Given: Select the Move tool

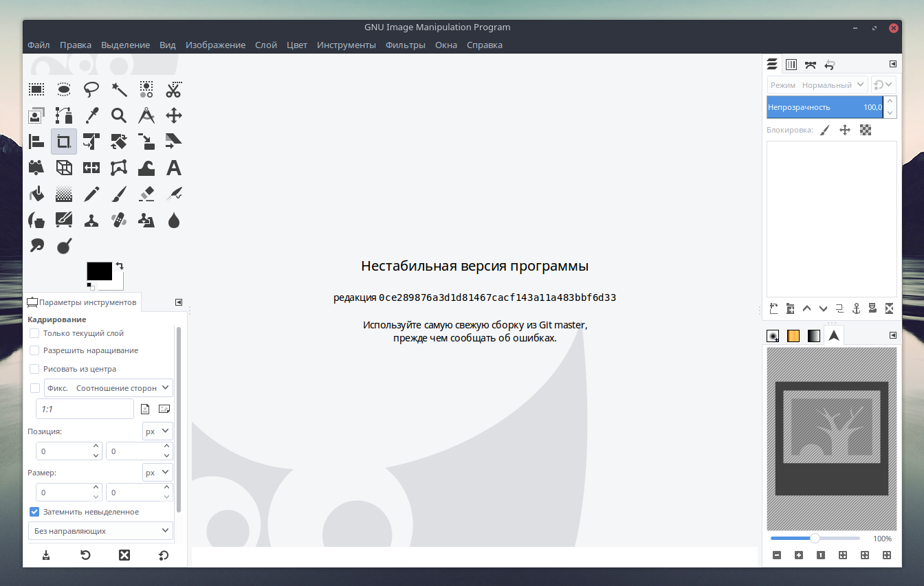Looking at the screenshot, I should tap(174, 115).
